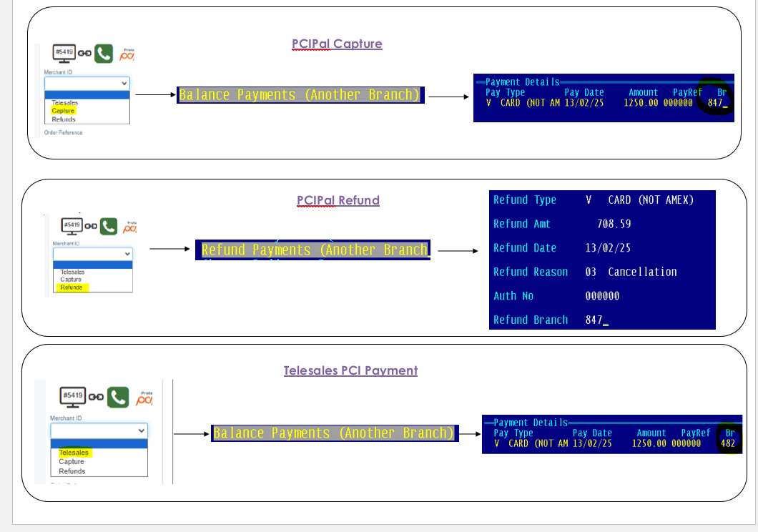Click Auth No value 000000 in refund panel
Viewport: 758px width, 532px height.
[x=602, y=296]
